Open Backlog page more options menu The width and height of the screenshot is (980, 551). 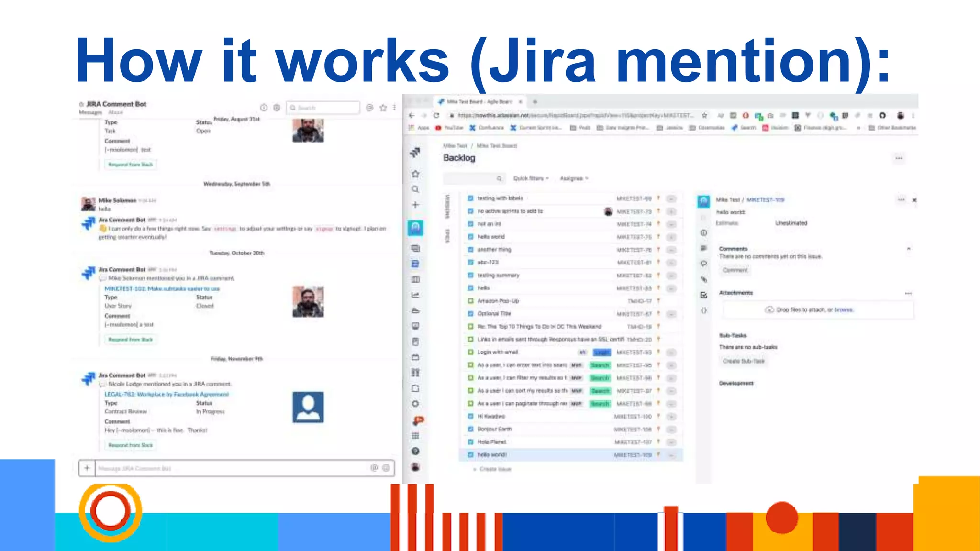click(x=899, y=158)
